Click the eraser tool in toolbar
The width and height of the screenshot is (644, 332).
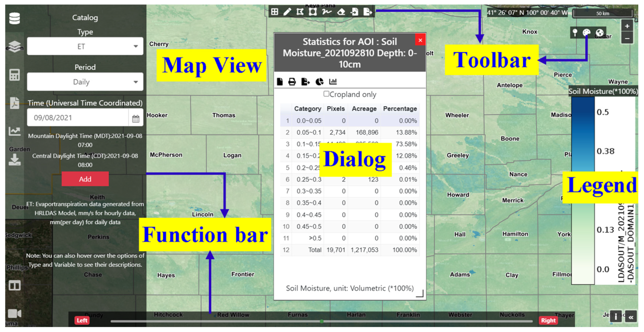tap(341, 12)
